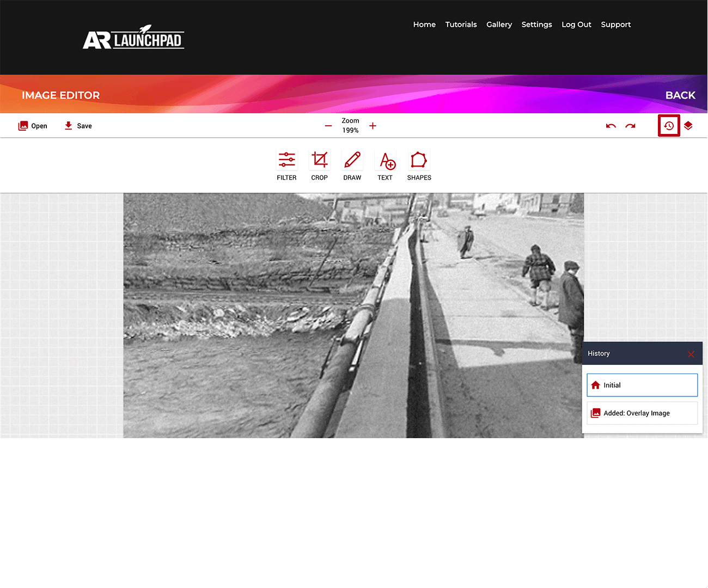
Task: Redo the last action
Action: [630, 126]
